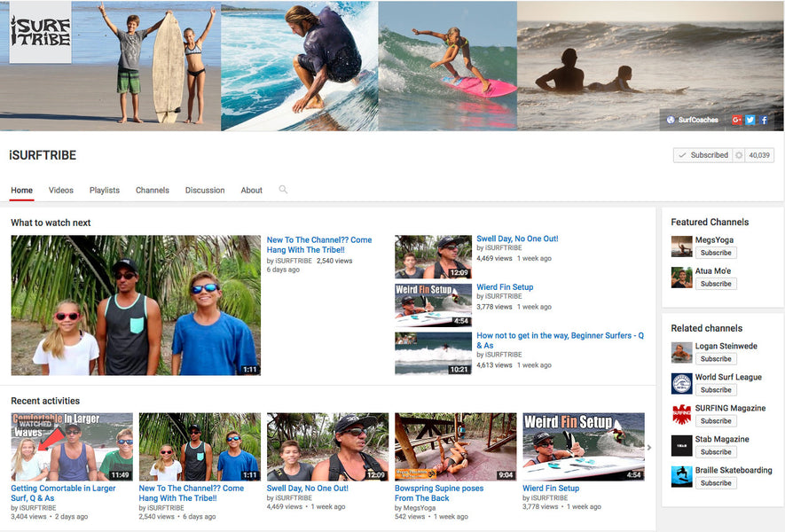Open 'Wierd Fin Setup' title in recent activities
This screenshot has height=532, width=785.
click(x=551, y=488)
